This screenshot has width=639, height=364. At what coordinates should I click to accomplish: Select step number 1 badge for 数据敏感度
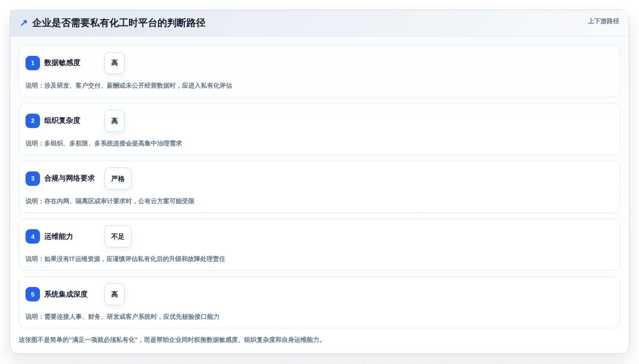(33, 63)
